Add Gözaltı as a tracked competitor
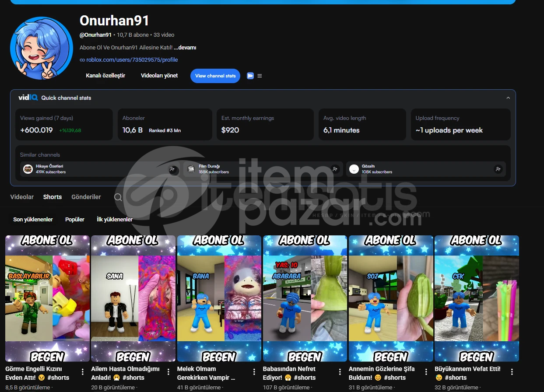The width and height of the screenshot is (544, 392). click(498, 169)
